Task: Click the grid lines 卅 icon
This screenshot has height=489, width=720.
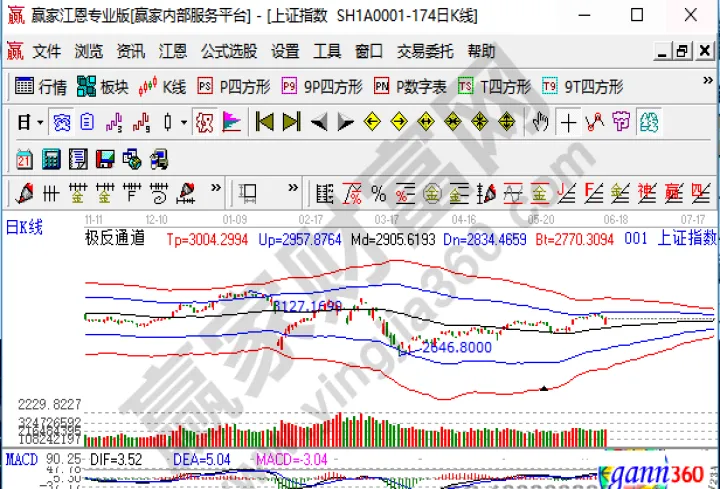Action: pyautogui.click(x=51, y=193)
